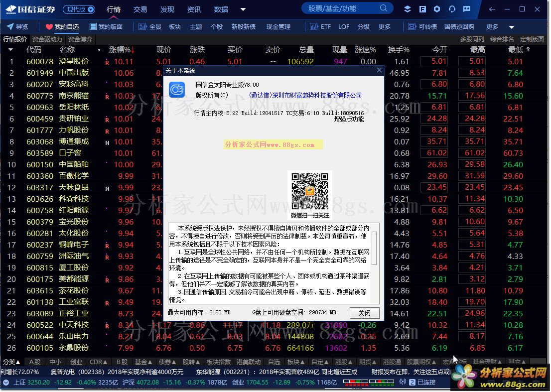Open 国债逆回购 from toolbar
This screenshot has width=551, height=392.
[x=459, y=27]
